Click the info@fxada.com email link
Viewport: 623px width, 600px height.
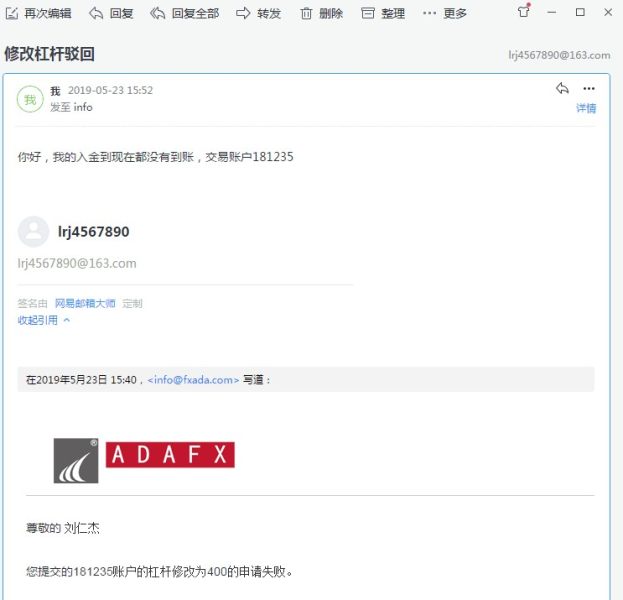click(193, 380)
